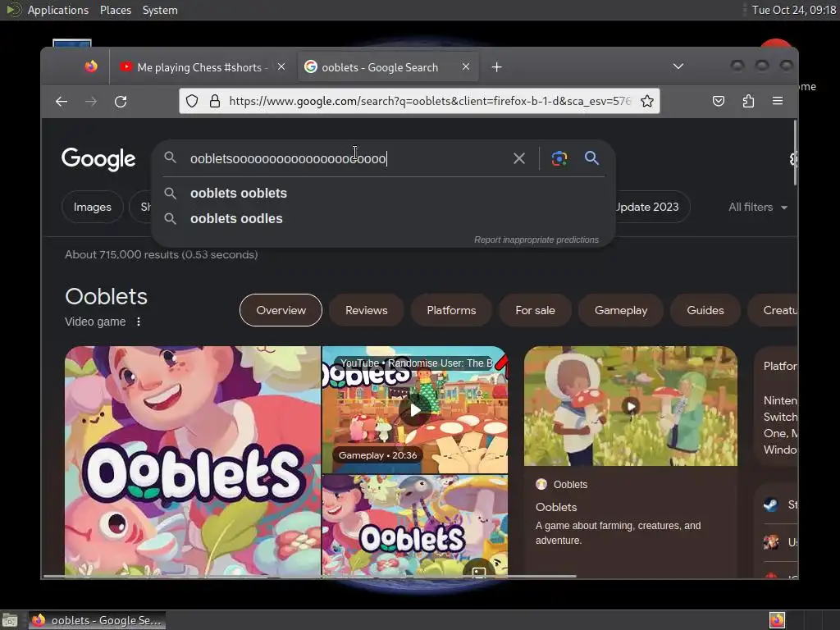Close the Me playing Chess tab
This screenshot has height=630, width=840.
click(281, 66)
